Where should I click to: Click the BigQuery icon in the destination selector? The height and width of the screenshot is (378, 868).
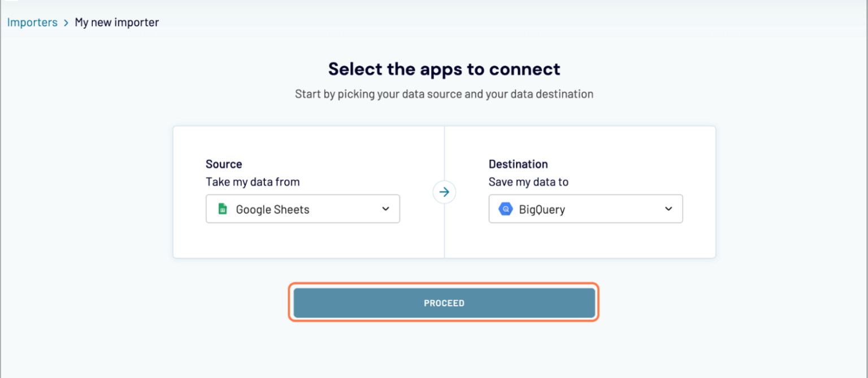[505, 208]
